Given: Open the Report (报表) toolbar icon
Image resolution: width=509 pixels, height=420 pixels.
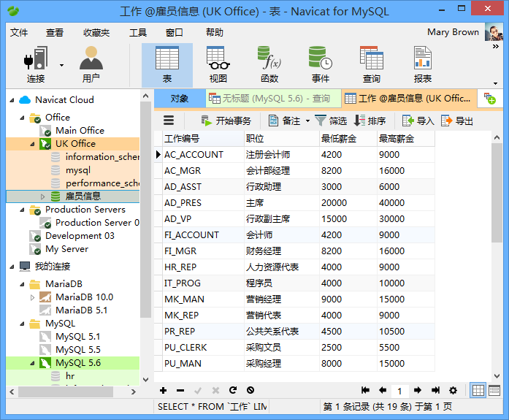Looking at the screenshot, I should 423,65.
